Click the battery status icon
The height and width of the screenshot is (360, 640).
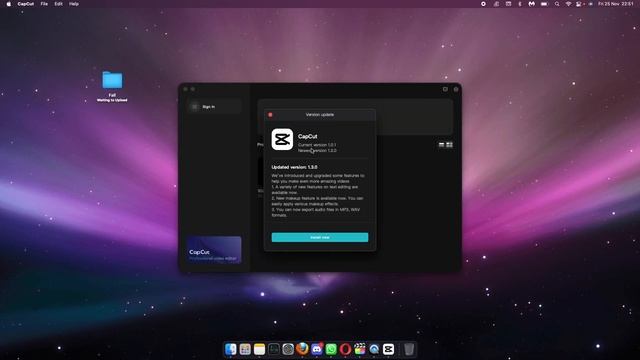[x=544, y=4]
